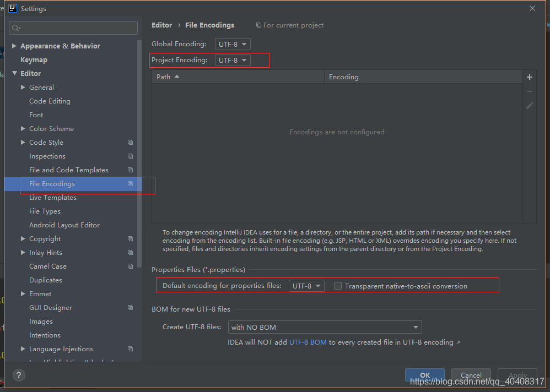
Task: Click the project-level icon beside File Encodings
Action: [x=130, y=183]
